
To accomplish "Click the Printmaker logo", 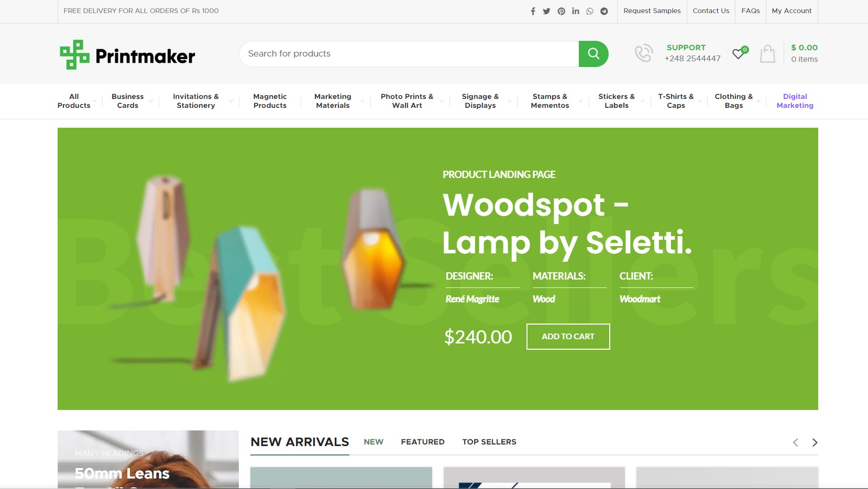I will point(127,54).
